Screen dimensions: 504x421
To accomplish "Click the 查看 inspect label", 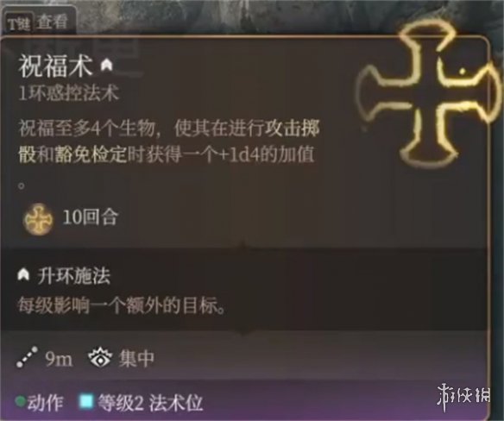I will tap(52, 22).
